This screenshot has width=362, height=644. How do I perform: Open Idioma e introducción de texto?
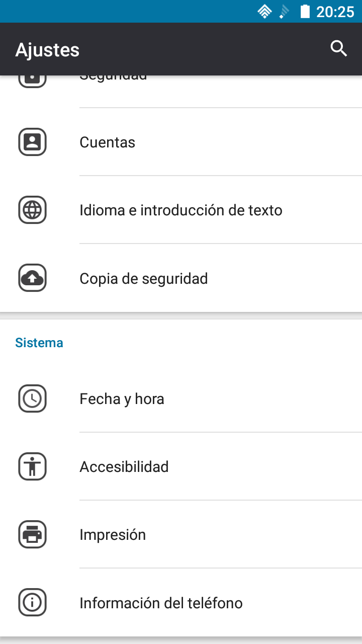coord(181,210)
